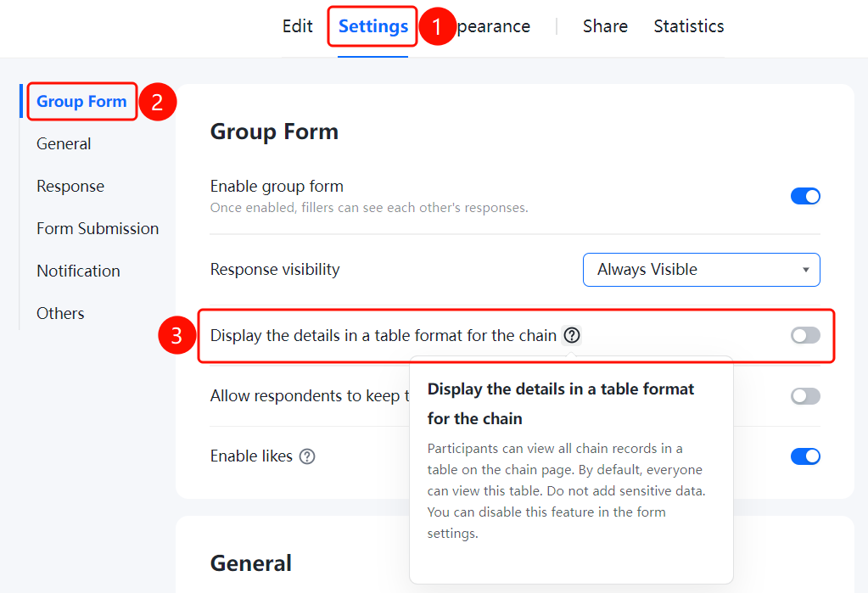The width and height of the screenshot is (868, 593).
Task: Switch to the Edit tab
Action: pos(297,26)
